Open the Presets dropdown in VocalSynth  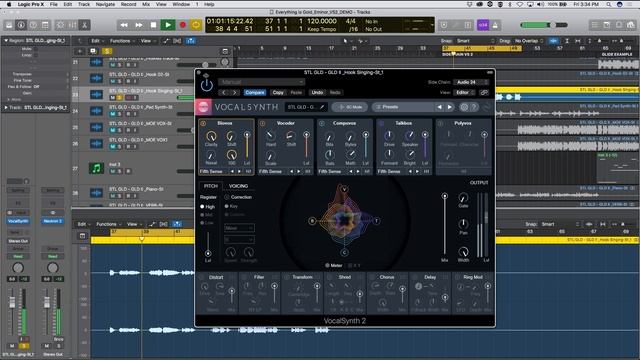click(x=402, y=107)
